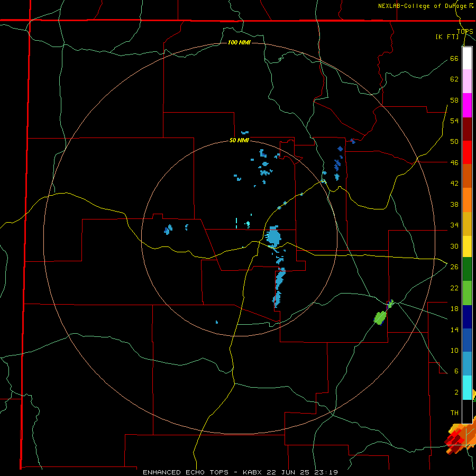Click the 50 NMI range ring label
The height and width of the screenshot is (476, 476).
239,140
